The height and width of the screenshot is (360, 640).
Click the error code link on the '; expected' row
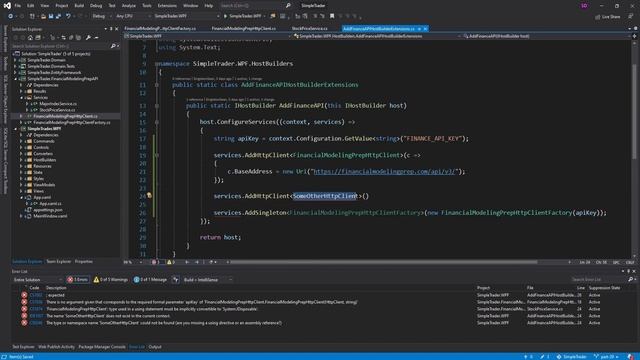click(36, 295)
